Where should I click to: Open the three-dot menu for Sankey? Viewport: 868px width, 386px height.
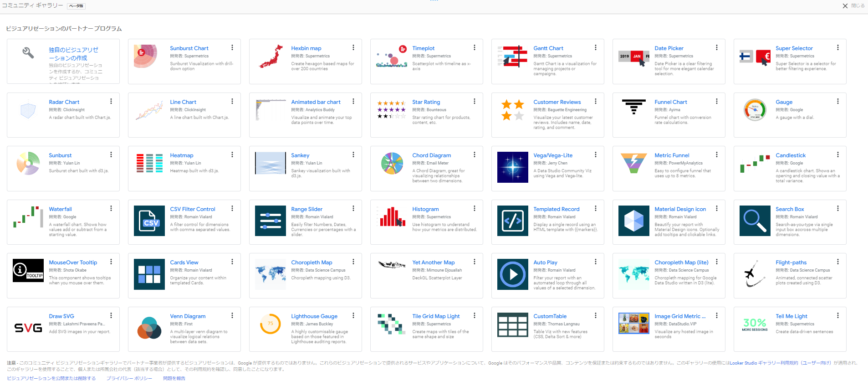pyautogui.click(x=353, y=155)
